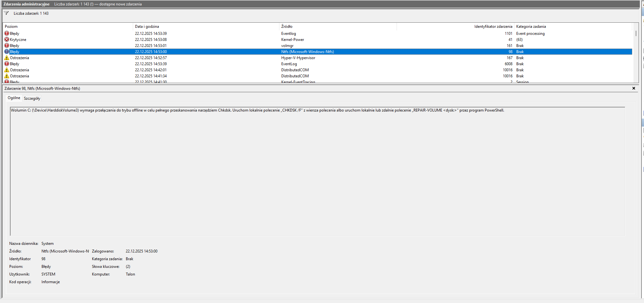This screenshot has height=303, width=644.
Task: Click the Użytkownik value SYSTEM
Action: click(48, 274)
